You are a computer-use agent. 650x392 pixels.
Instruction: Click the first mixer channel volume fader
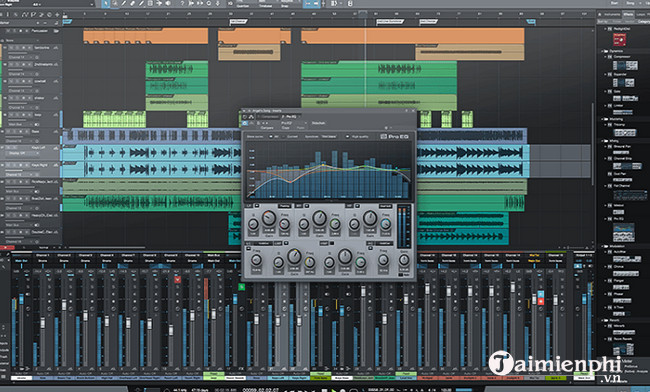22,298
